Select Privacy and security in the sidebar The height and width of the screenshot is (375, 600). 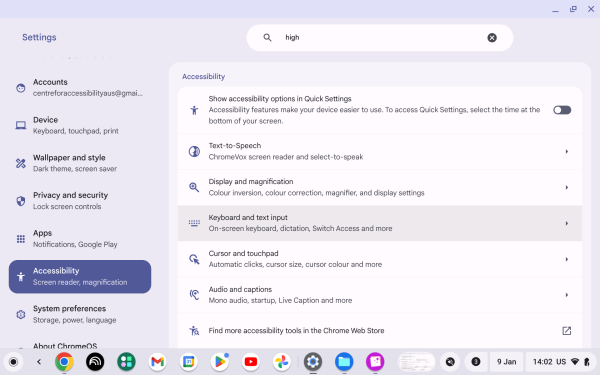(x=80, y=201)
